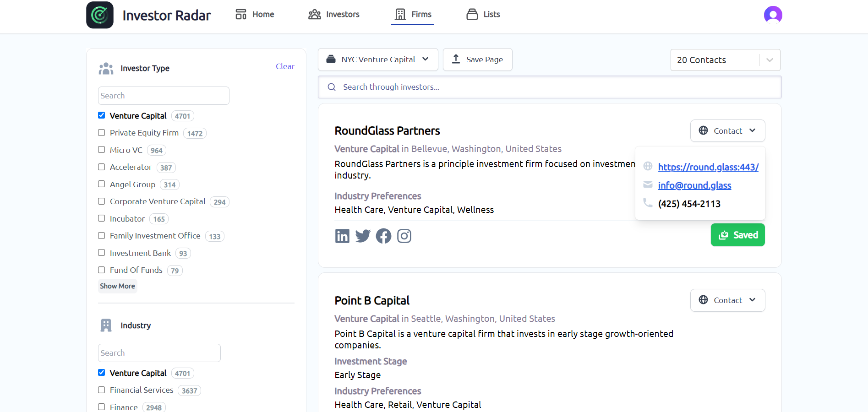Open RoundGlass Partners LinkedIn page icon

(342, 236)
